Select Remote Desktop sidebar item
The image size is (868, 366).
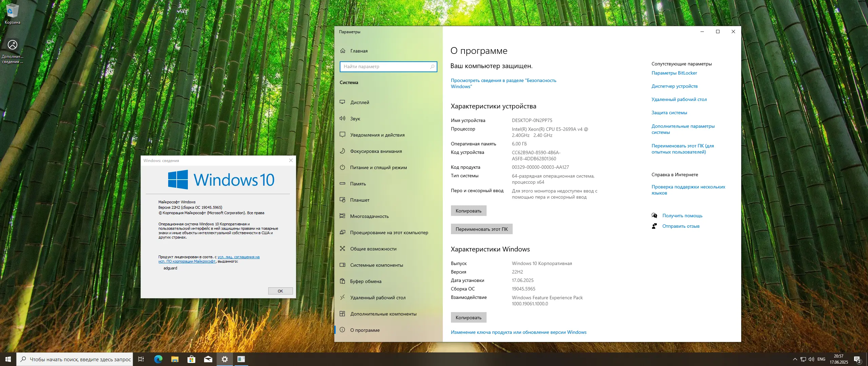point(378,298)
